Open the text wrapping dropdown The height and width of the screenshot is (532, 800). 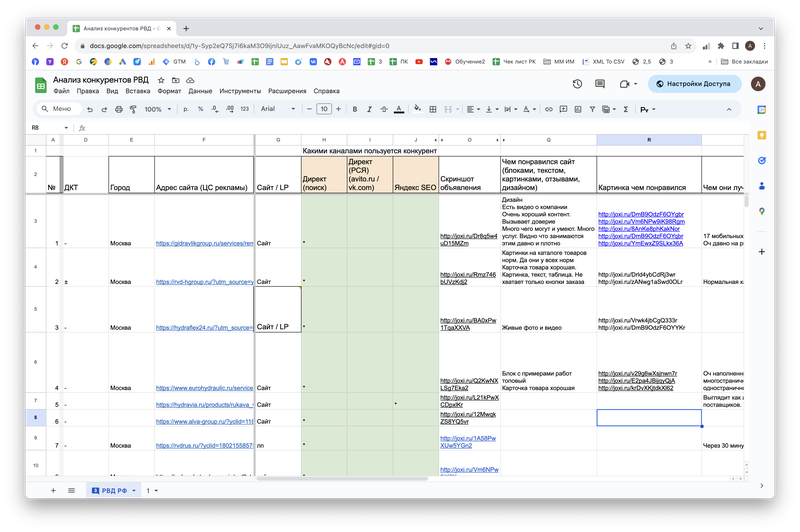click(x=510, y=109)
